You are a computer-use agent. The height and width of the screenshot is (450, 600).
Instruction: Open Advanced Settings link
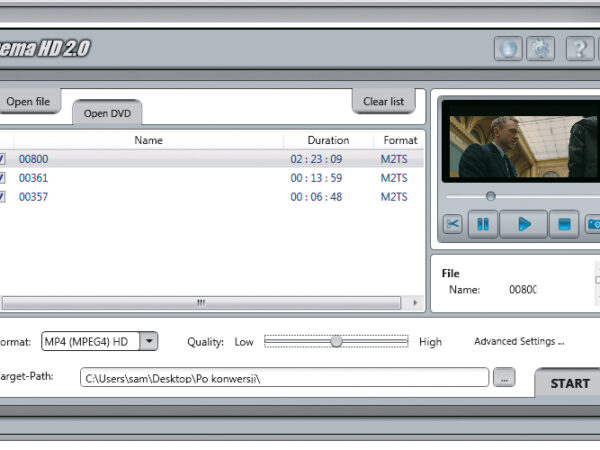pos(519,341)
